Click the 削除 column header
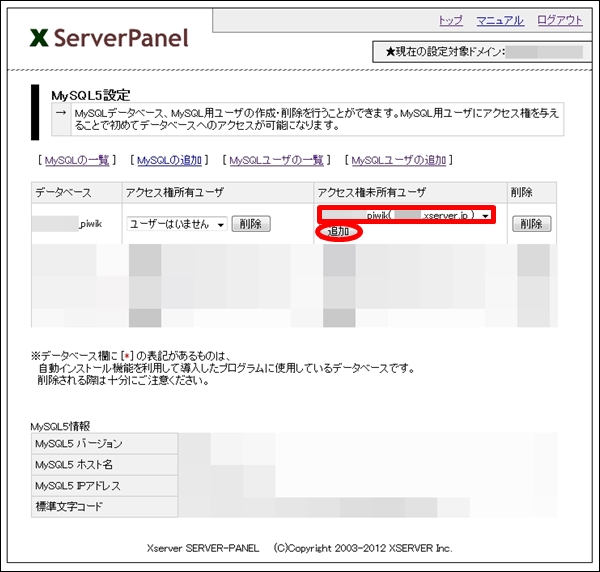600x572 pixels. coord(532,192)
